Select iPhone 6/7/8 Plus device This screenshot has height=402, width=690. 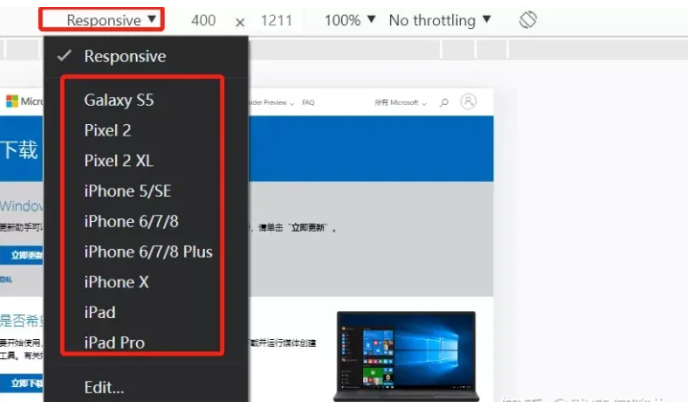tap(148, 252)
